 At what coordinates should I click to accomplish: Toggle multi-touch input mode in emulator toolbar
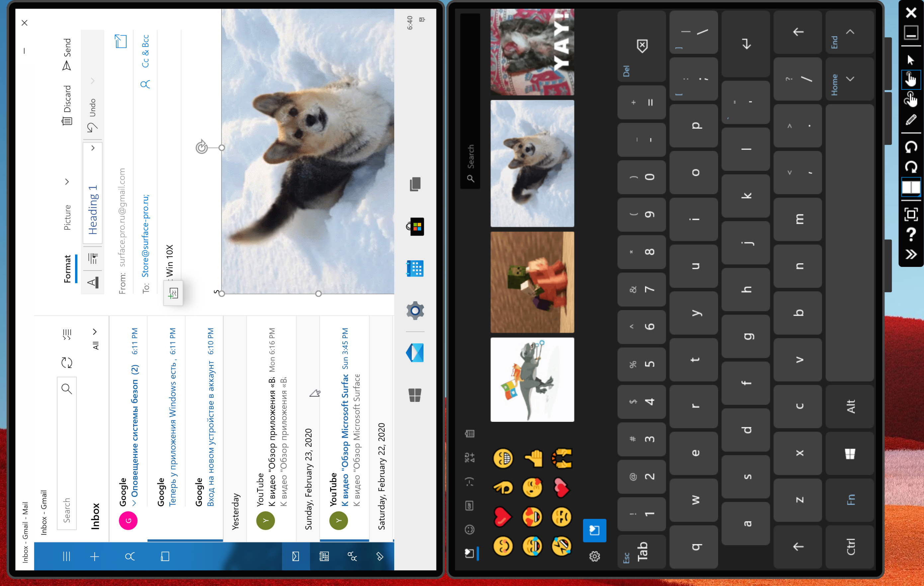pyautogui.click(x=911, y=99)
